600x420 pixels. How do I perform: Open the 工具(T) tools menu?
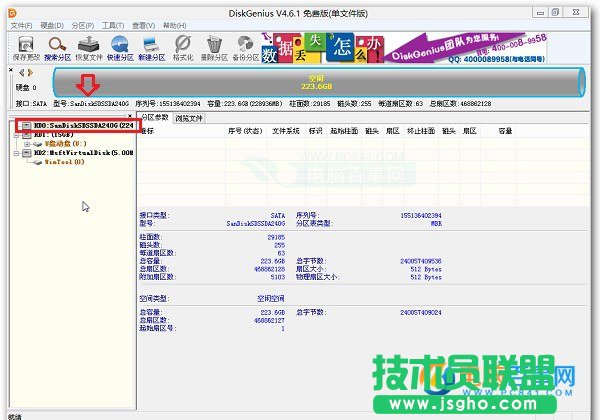coord(113,23)
